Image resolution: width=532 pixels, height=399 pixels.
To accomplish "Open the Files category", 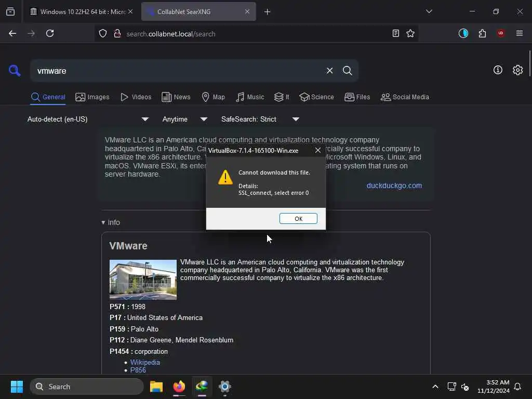I will [x=357, y=97].
